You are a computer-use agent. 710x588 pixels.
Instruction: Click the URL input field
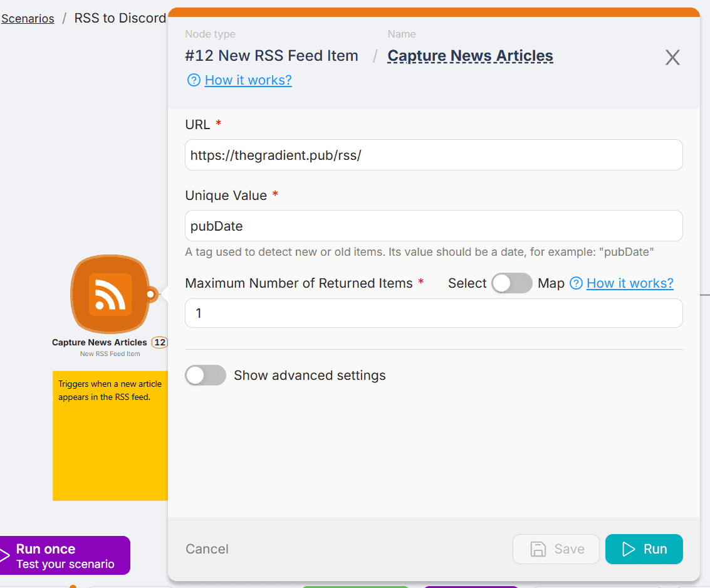click(434, 155)
